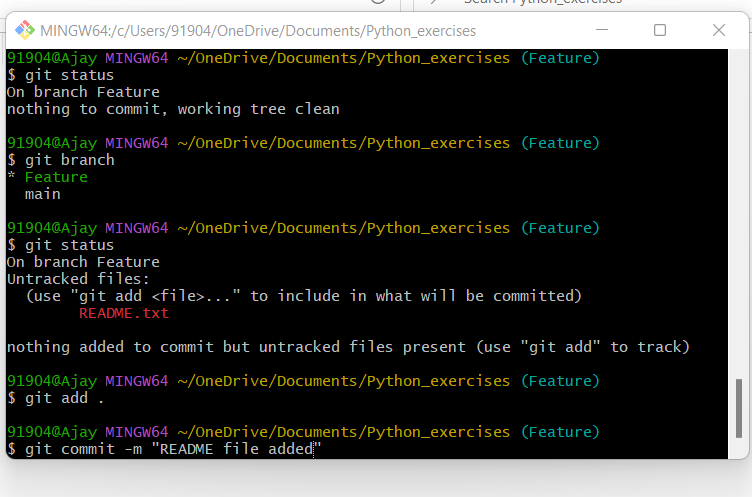Maximize the MINGW64 terminal window
Viewport: 752px width, 497px height.
coord(660,30)
